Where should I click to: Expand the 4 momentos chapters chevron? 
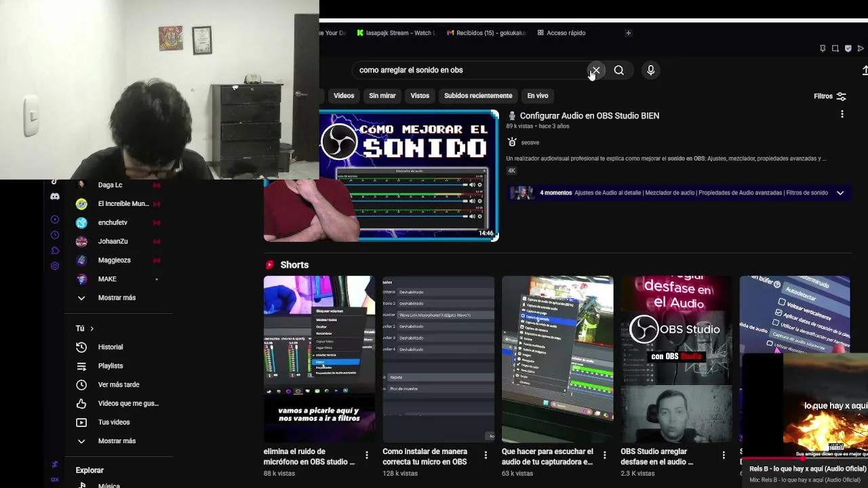point(840,193)
